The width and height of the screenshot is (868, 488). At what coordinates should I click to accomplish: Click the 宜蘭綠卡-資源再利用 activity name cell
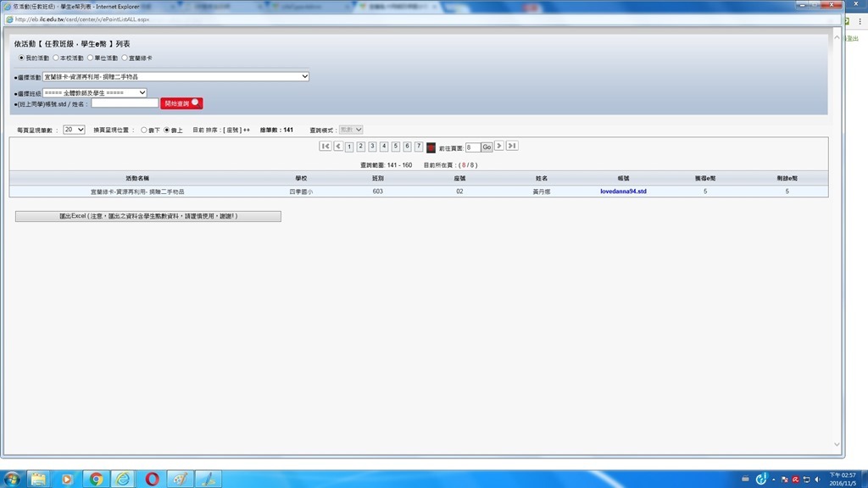[137, 191]
